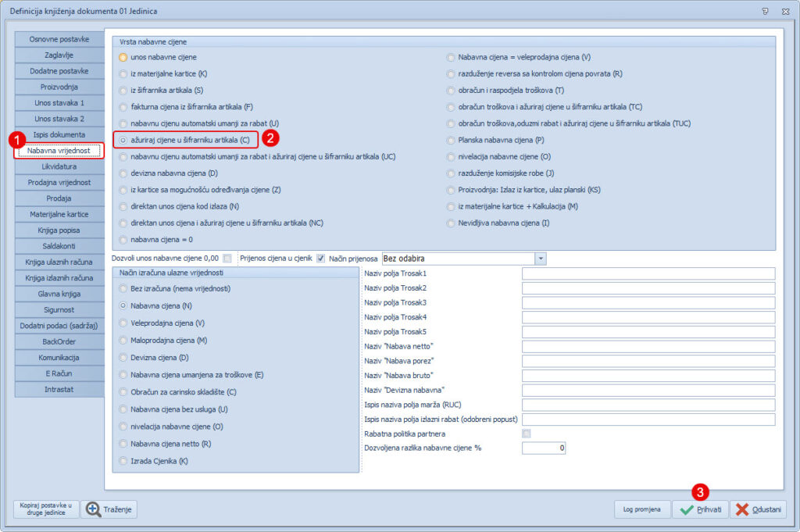Enable Dozvoli unos nabavne cijene 0,00 checkbox

point(227,259)
